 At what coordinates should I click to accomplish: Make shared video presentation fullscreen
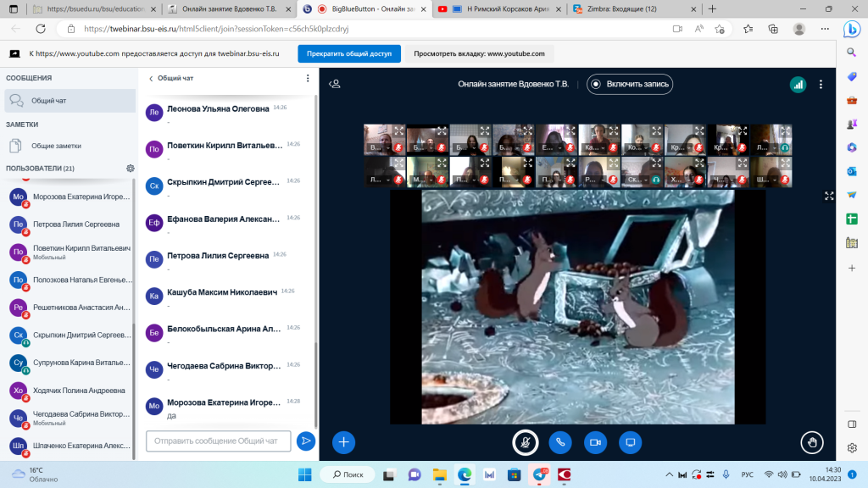coord(829,197)
